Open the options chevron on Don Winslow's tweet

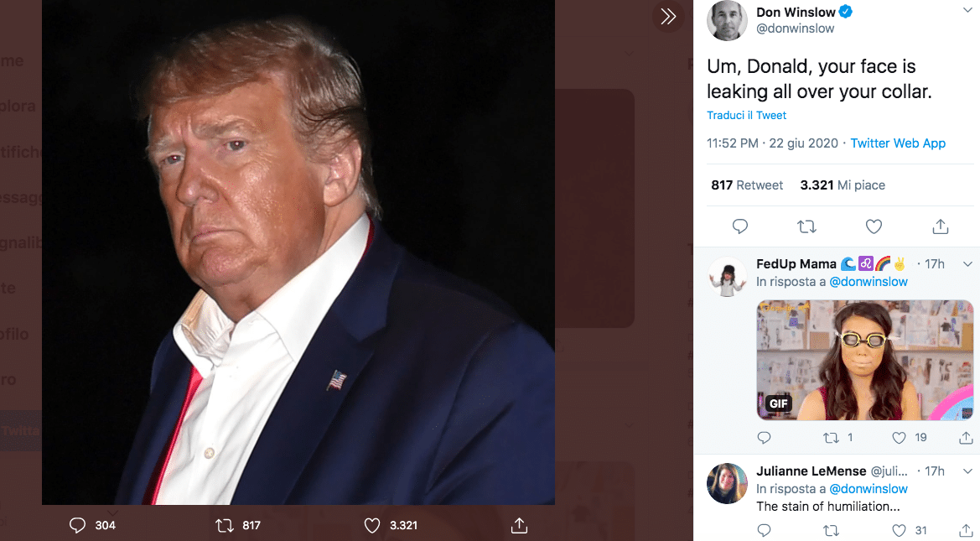[x=969, y=12]
